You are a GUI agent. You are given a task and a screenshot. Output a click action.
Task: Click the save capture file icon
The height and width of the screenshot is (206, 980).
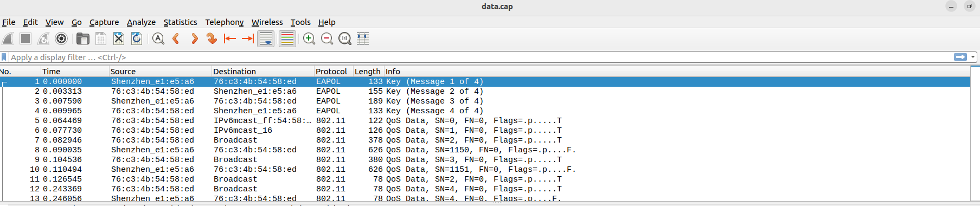point(101,38)
